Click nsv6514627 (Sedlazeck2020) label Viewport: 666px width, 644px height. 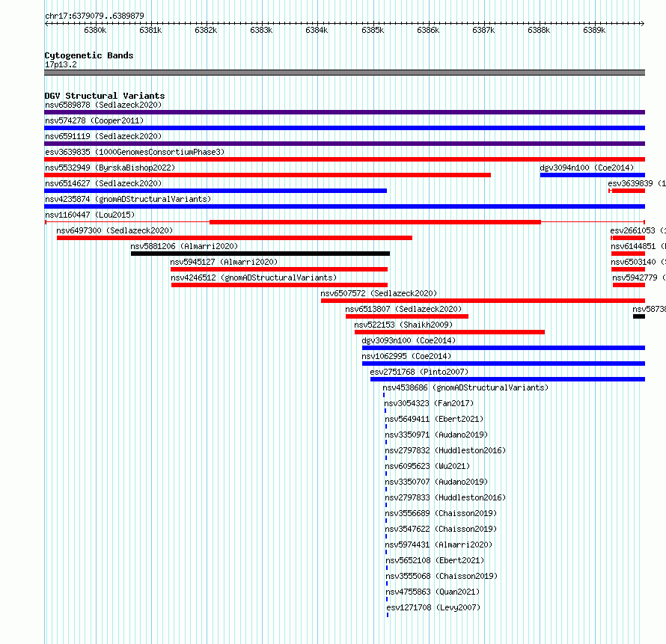[x=103, y=183]
